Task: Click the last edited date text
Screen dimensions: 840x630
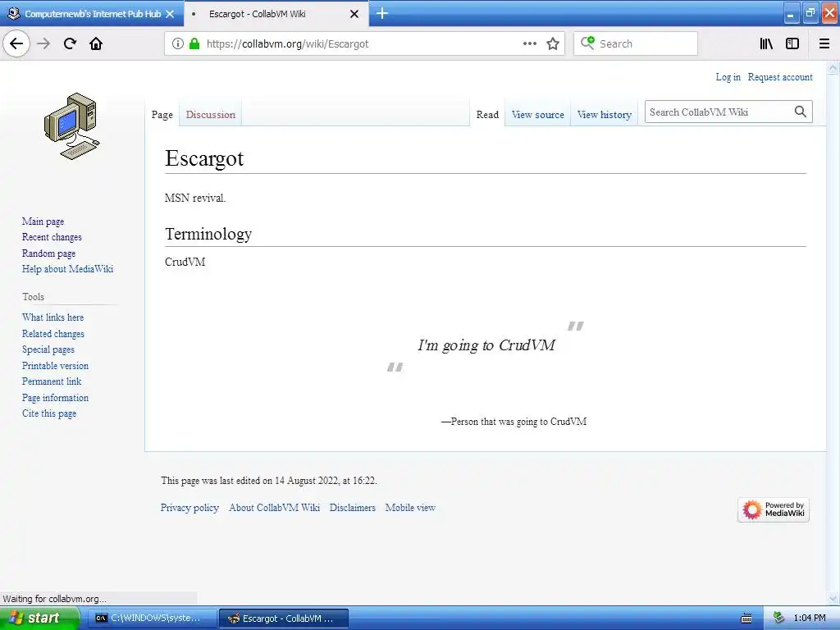Action: coord(269,481)
